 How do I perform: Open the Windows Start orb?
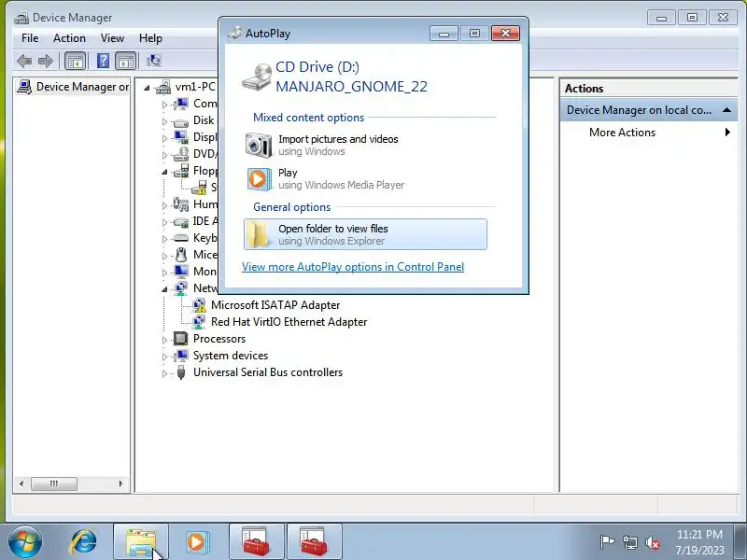click(25, 542)
